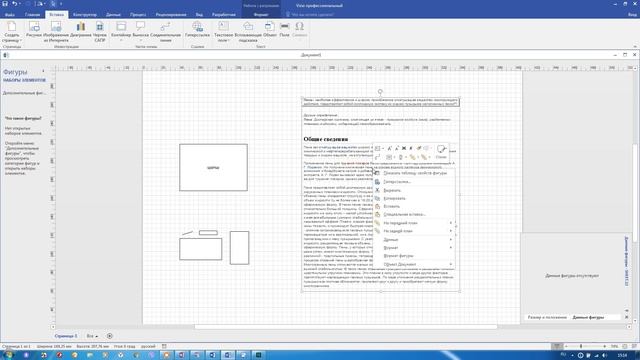Expand На задний план submenu

pos(414,231)
